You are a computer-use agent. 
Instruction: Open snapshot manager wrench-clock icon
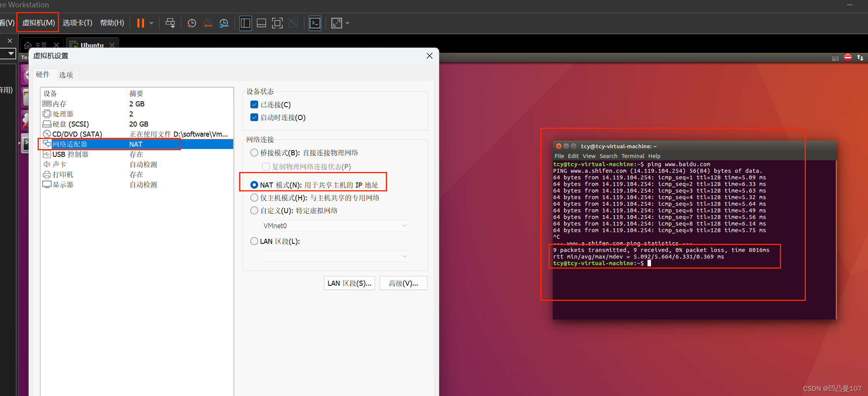click(x=224, y=23)
